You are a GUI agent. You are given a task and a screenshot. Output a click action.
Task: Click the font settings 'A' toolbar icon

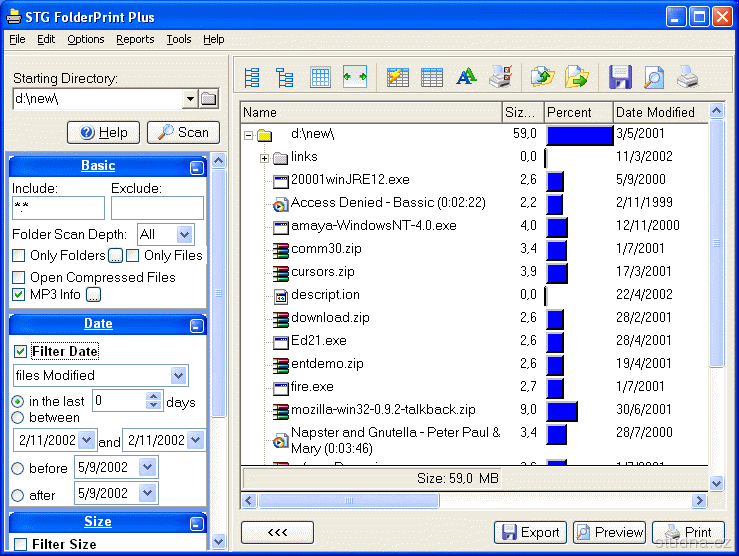click(466, 77)
